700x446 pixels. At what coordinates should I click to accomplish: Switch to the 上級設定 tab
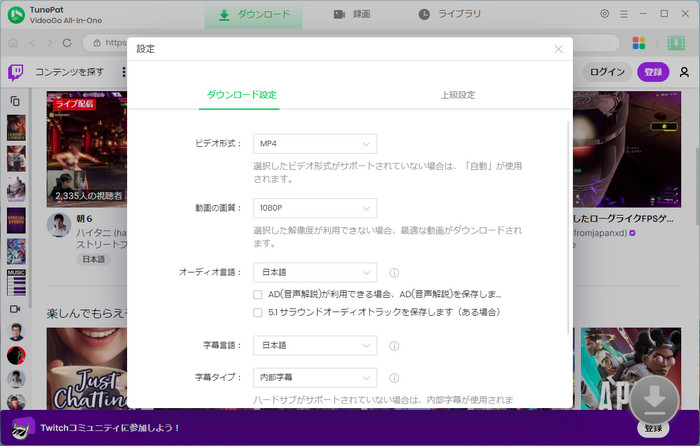[458, 95]
